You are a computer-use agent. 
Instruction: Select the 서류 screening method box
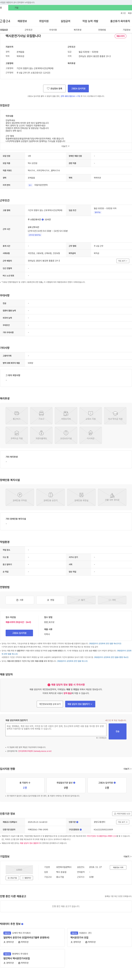[x=20, y=600]
